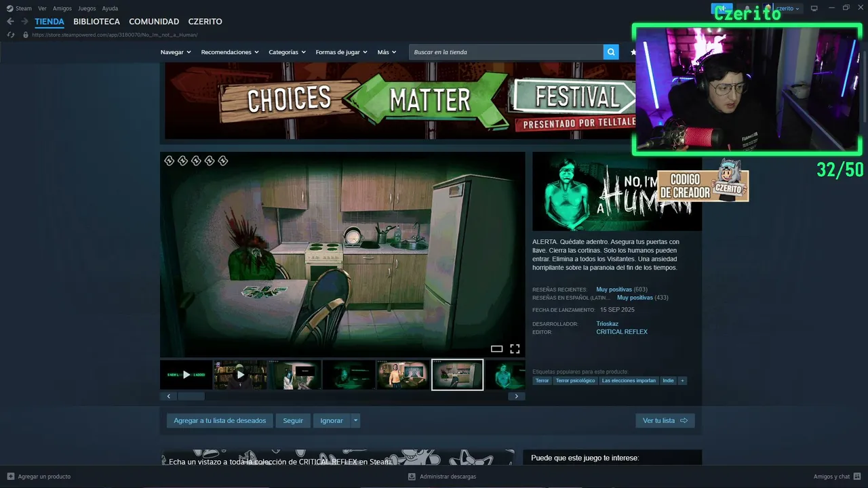Click the Administrar descargas download icon
The image size is (868, 488).
click(412, 476)
